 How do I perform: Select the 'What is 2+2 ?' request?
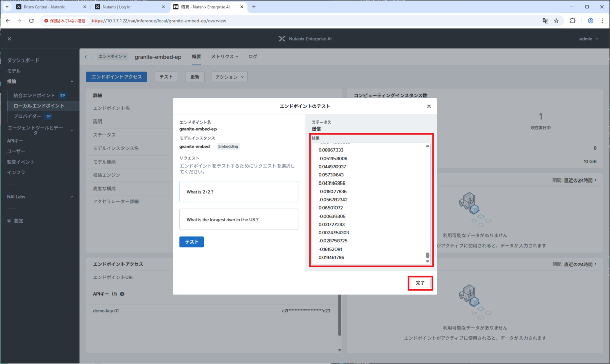point(239,192)
